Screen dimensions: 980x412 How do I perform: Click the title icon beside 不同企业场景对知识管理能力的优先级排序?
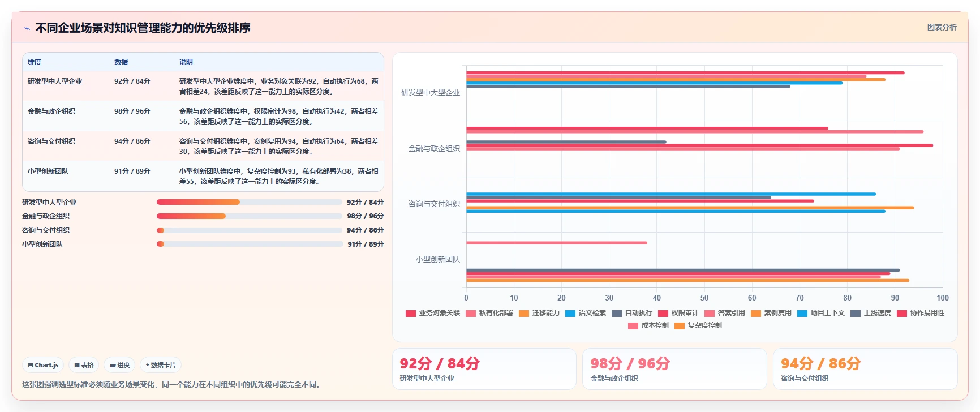coord(27,28)
